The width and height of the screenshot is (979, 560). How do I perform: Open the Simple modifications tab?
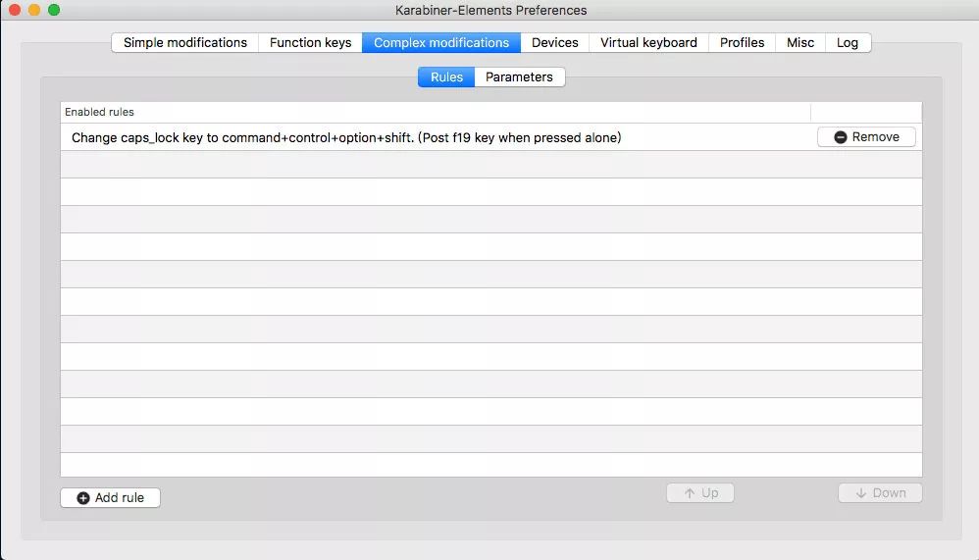tap(184, 42)
